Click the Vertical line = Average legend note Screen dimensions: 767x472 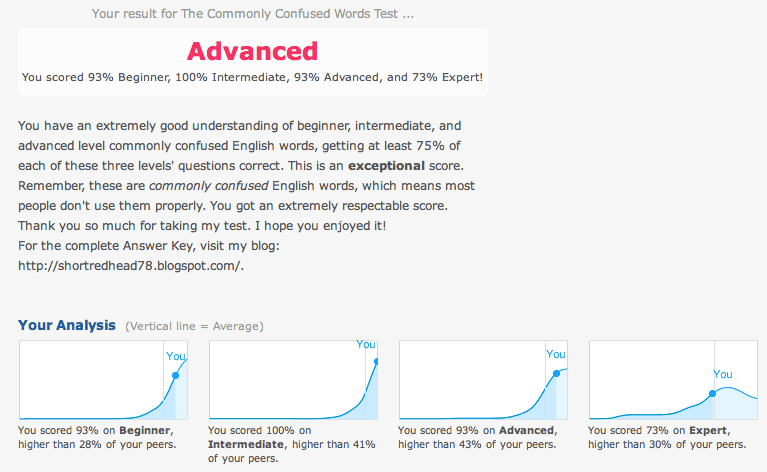[x=194, y=326]
